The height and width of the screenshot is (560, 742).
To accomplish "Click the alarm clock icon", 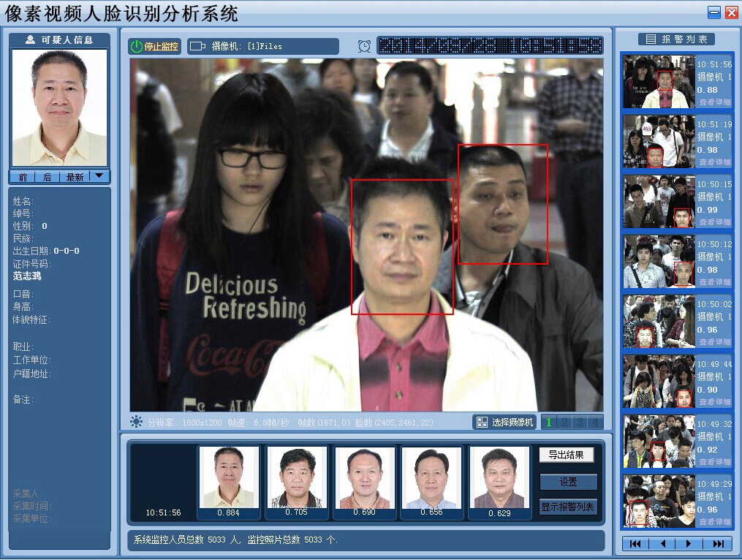I will [x=364, y=46].
